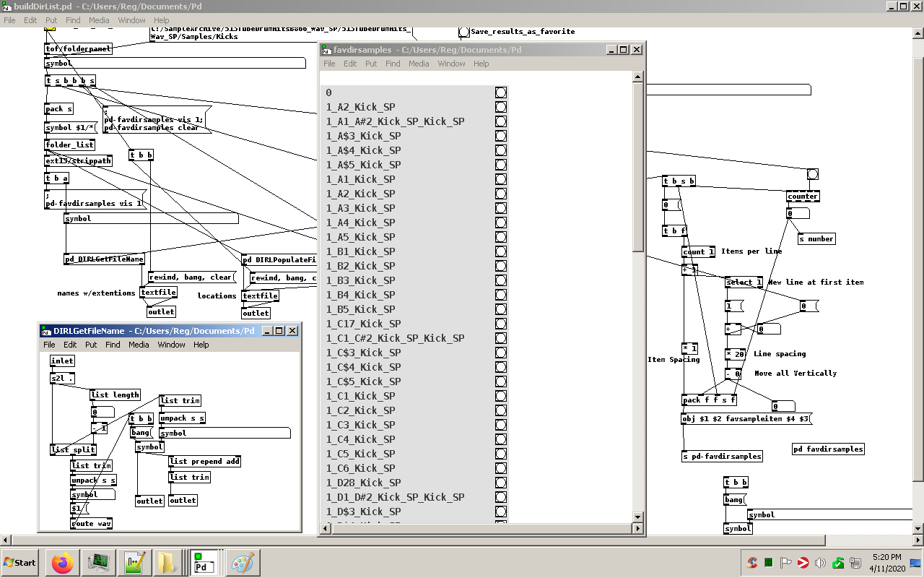
Task: Click bang next to 1_A$3_Kick_SP
Action: pyautogui.click(x=501, y=136)
